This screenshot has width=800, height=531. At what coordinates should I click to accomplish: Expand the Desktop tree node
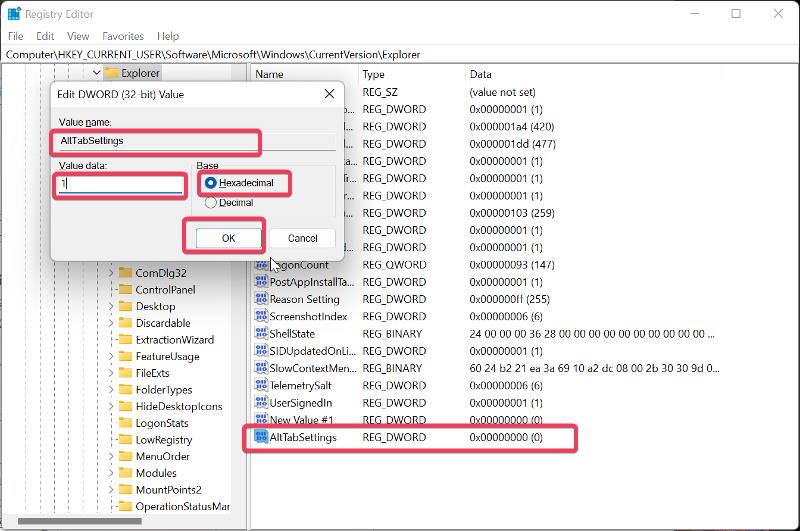(x=111, y=306)
